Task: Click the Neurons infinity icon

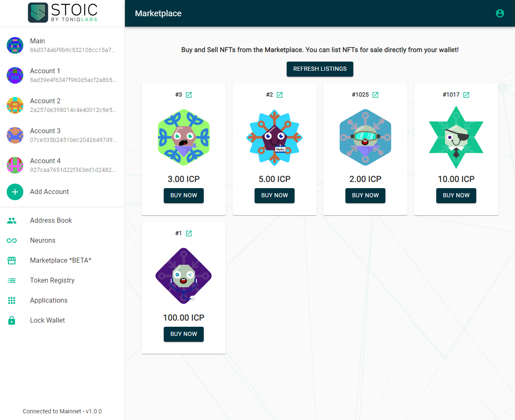Action: click(12, 241)
